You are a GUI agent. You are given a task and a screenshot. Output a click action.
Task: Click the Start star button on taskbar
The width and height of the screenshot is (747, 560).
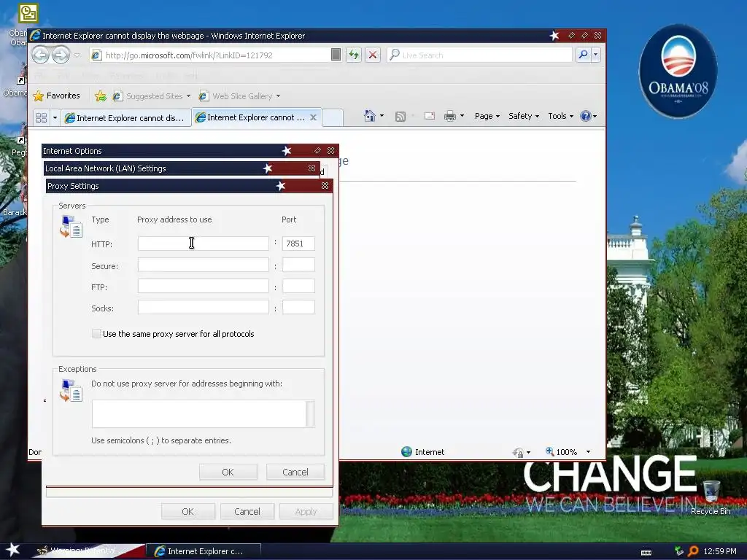click(x=13, y=551)
